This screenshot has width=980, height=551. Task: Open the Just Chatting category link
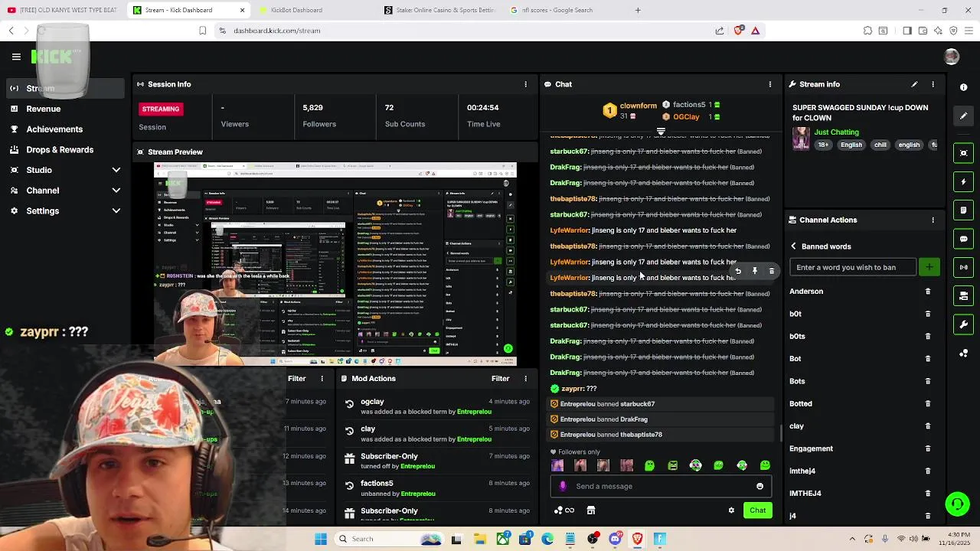[836, 132]
